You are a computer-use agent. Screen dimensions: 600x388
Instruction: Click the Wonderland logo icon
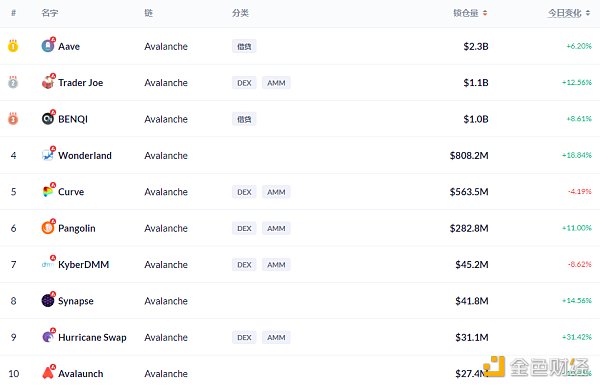coord(48,155)
